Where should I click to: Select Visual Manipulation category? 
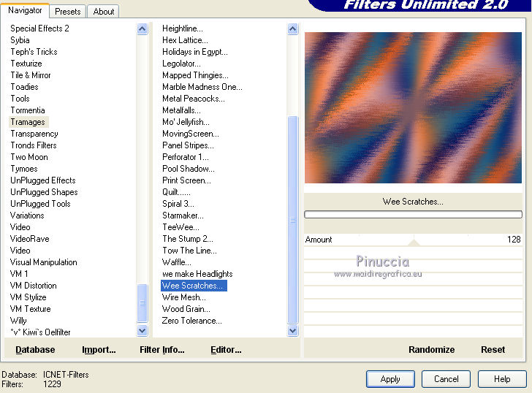(44, 262)
